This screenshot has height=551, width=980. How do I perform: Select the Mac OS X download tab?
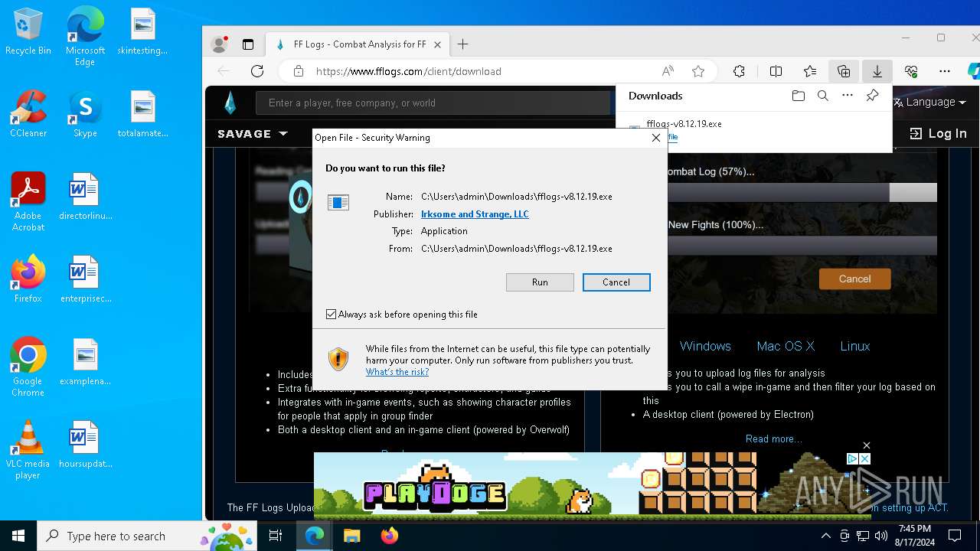click(786, 346)
